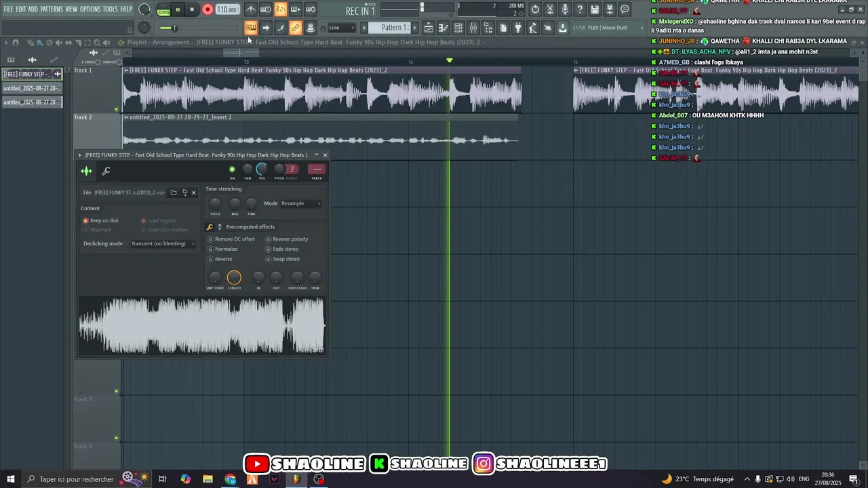Stop playback with the stop button

coord(192,10)
